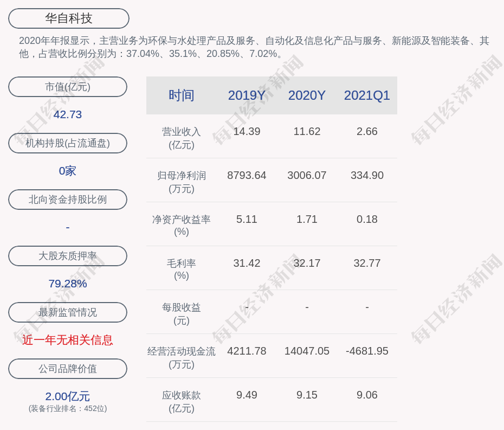Screen dimensions: 504x430
Task: Click the 2020年年报显示 description paragraph
Action: click(x=254, y=47)
